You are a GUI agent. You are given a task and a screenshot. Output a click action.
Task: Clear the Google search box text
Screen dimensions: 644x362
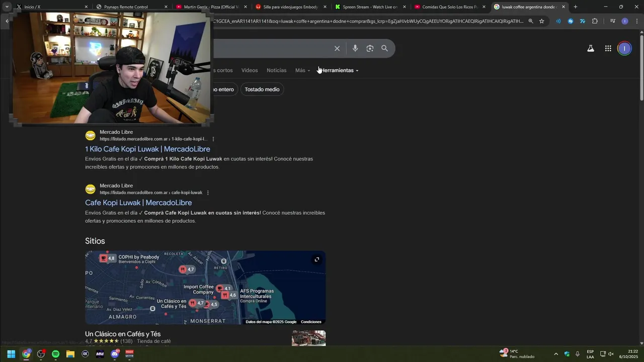pyautogui.click(x=337, y=48)
